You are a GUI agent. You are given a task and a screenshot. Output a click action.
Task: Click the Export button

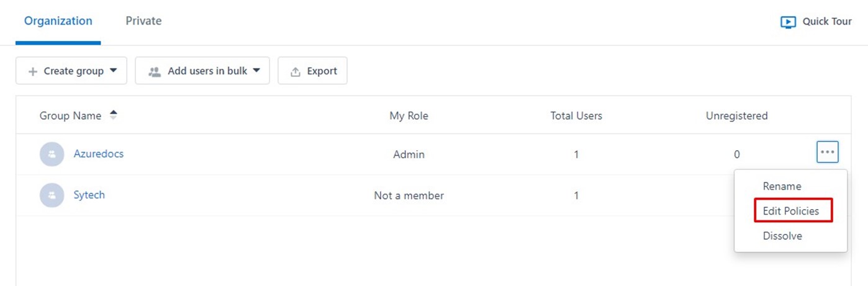pyautogui.click(x=312, y=71)
